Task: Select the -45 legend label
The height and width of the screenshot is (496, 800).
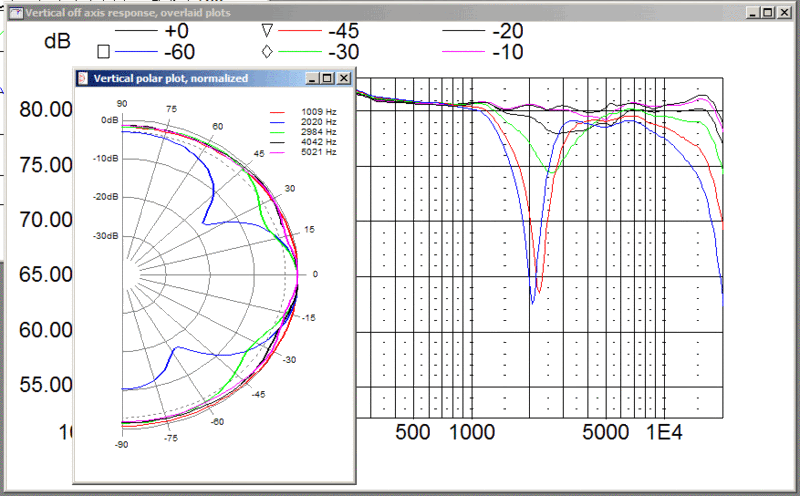Action: point(344,31)
